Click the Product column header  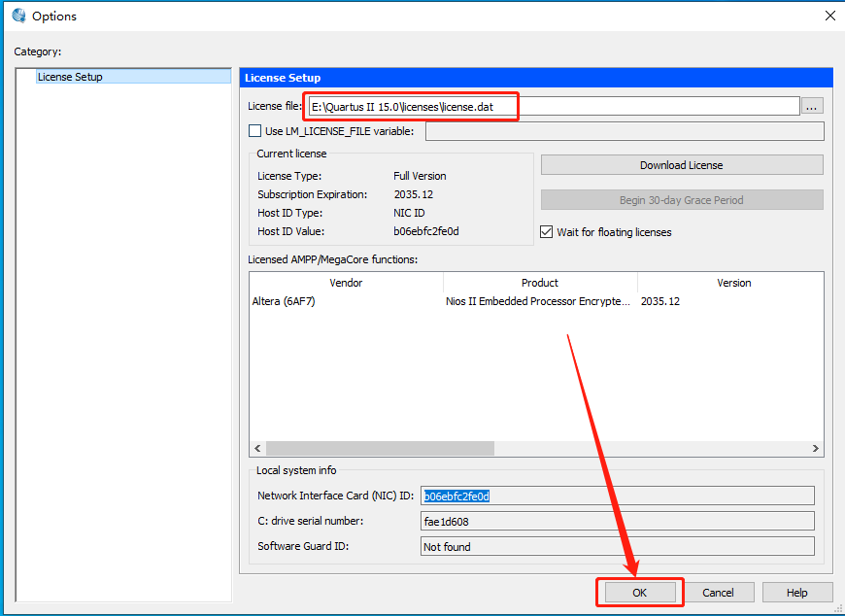[540, 283]
